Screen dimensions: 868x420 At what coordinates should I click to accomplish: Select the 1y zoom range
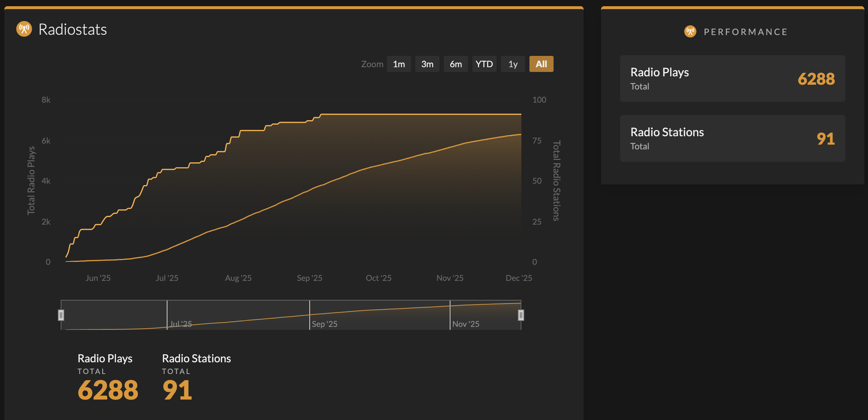coord(513,64)
